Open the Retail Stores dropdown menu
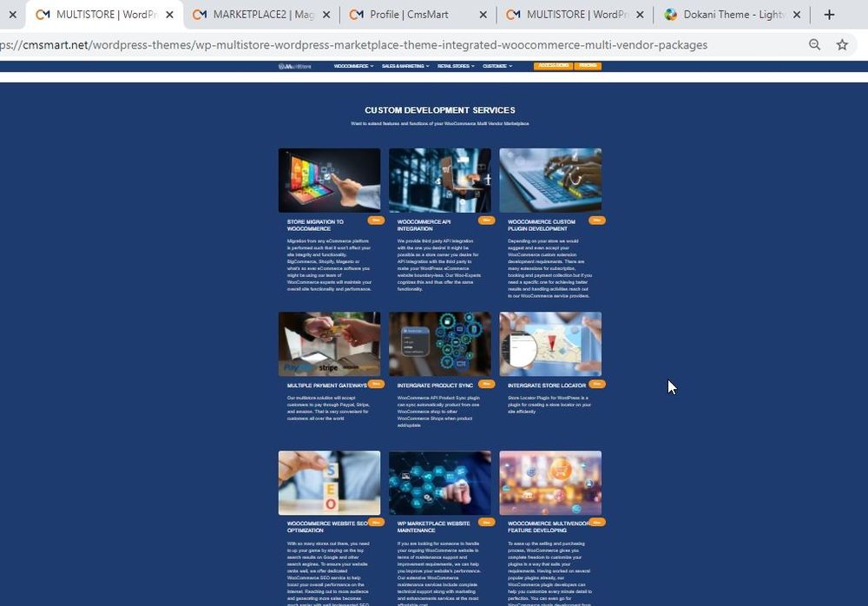868x606 pixels. tap(456, 66)
